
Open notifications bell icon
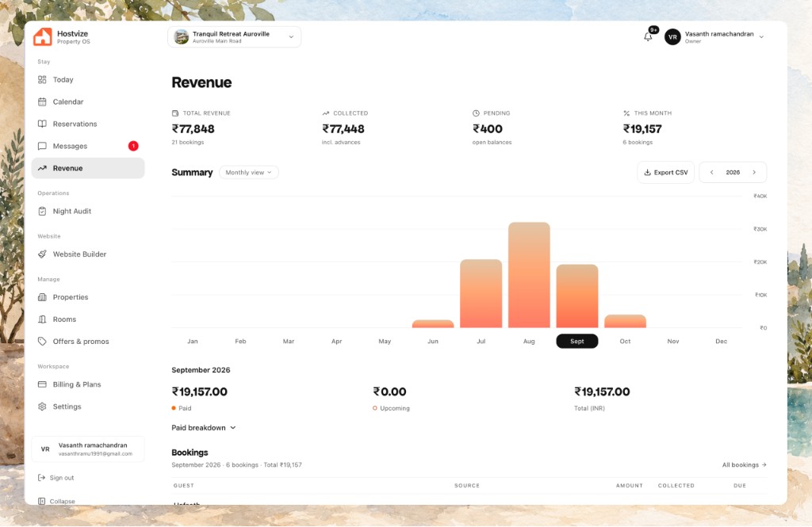coord(648,36)
